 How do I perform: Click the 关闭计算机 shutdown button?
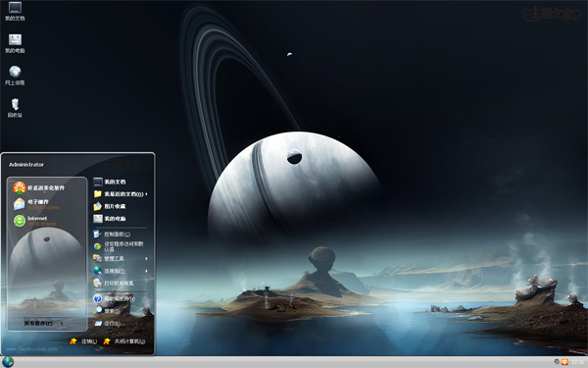[124, 342]
